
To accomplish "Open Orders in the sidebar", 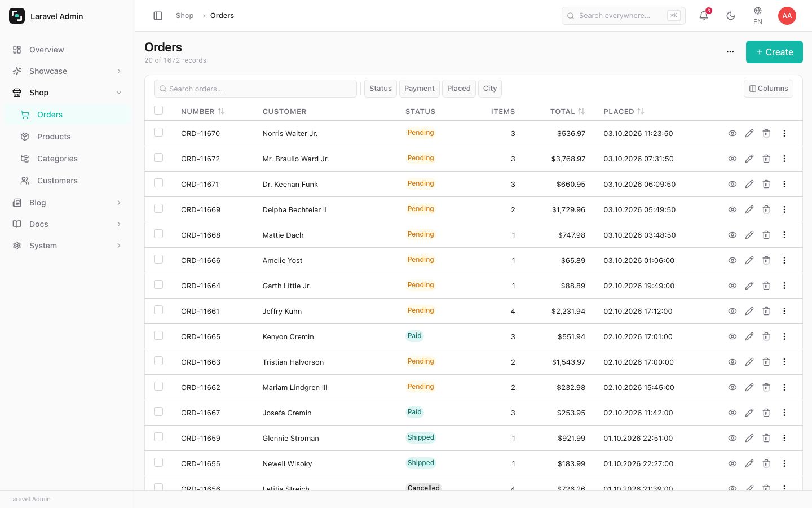I will [67, 115].
